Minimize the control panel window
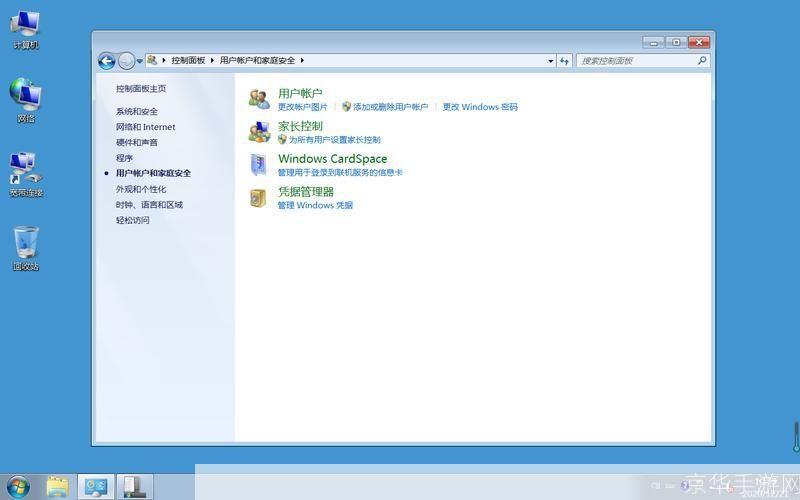The image size is (800, 500). point(654,42)
